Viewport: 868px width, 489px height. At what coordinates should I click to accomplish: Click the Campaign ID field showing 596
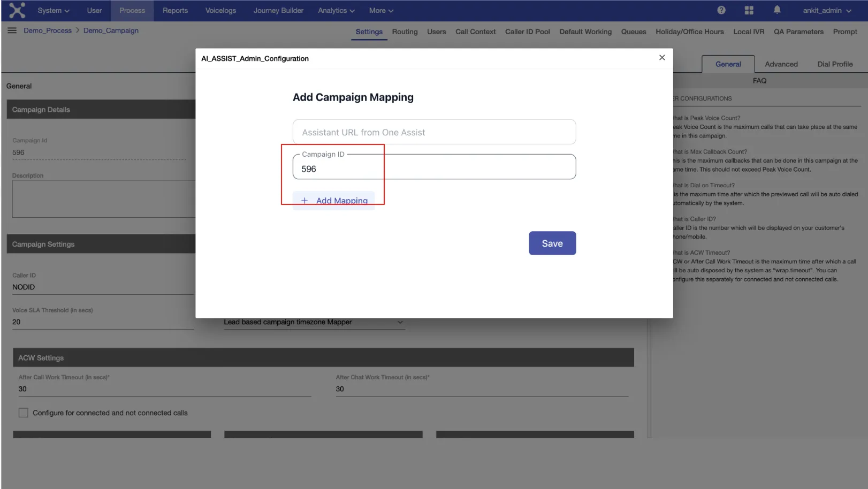click(434, 167)
